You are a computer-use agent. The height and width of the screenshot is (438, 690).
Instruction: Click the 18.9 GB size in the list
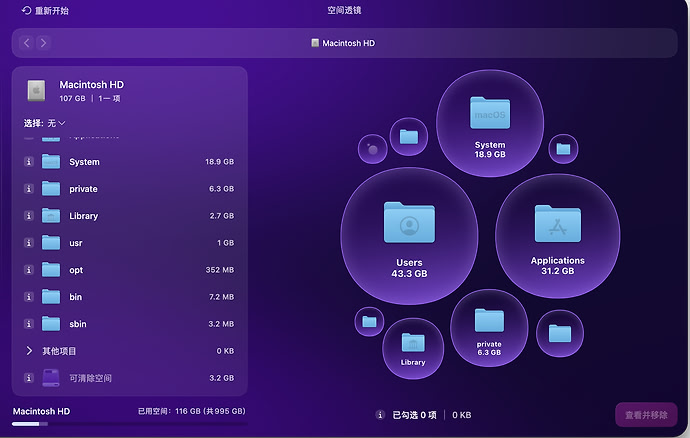point(220,162)
